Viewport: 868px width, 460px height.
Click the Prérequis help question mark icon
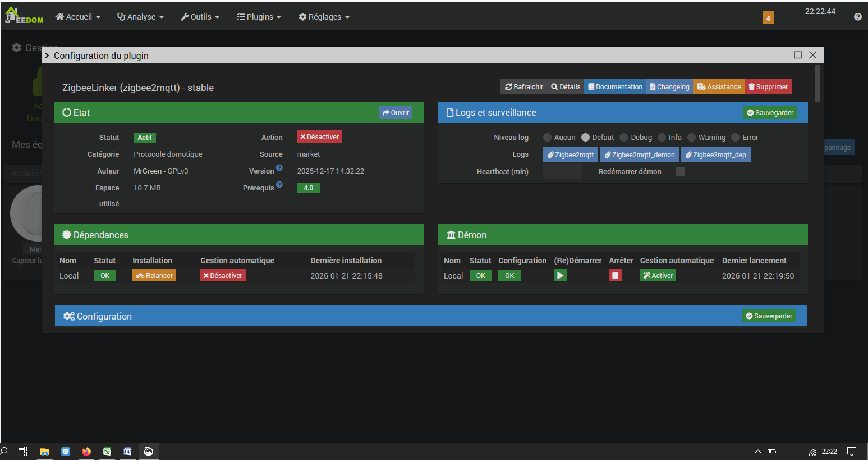(279, 185)
